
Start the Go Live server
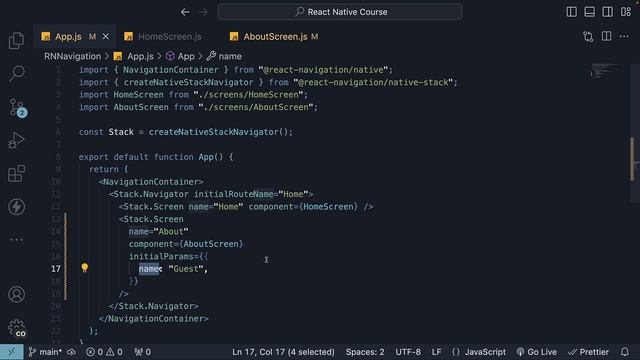click(536, 352)
